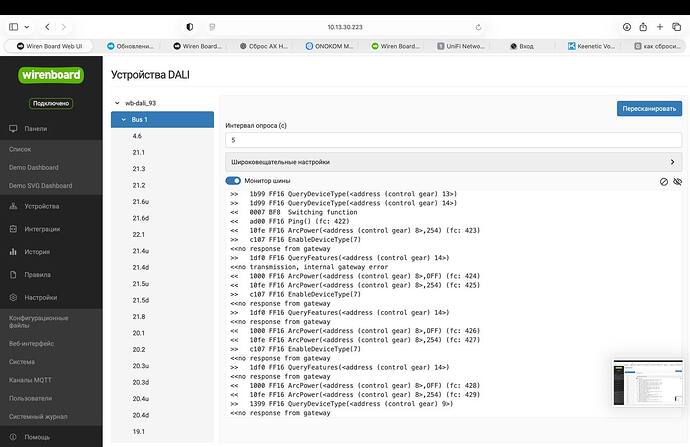Screen dimensions: 690x447
Task: Switch to the UniFi Netwo... tab
Action: pos(461,46)
